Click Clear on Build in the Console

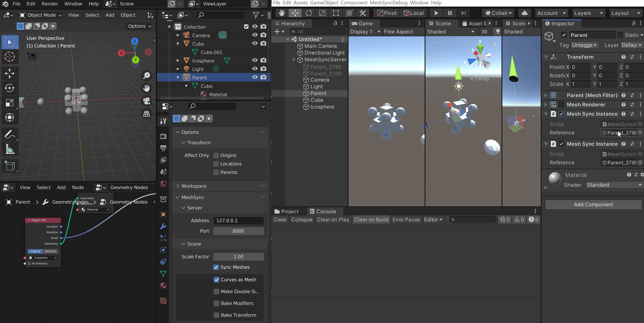point(371,219)
